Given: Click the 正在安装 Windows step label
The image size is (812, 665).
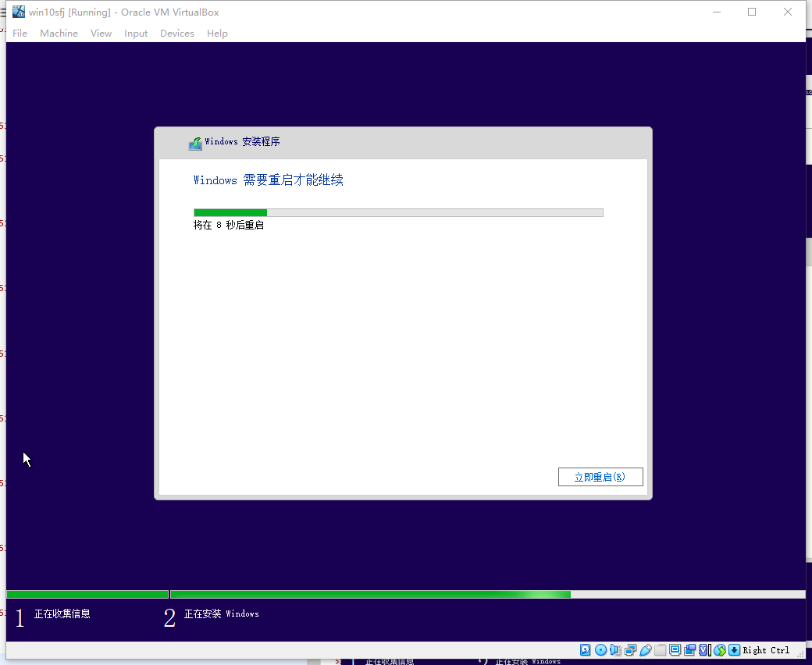Looking at the screenshot, I should [x=222, y=613].
